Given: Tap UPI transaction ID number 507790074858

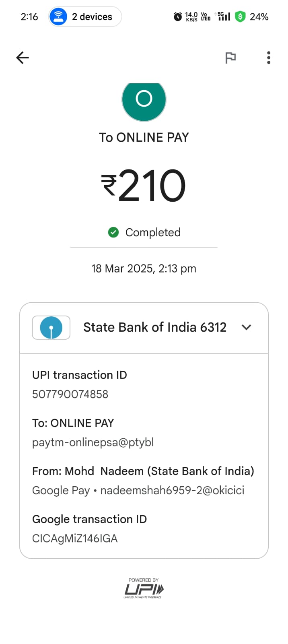Looking at the screenshot, I should point(70,394).
